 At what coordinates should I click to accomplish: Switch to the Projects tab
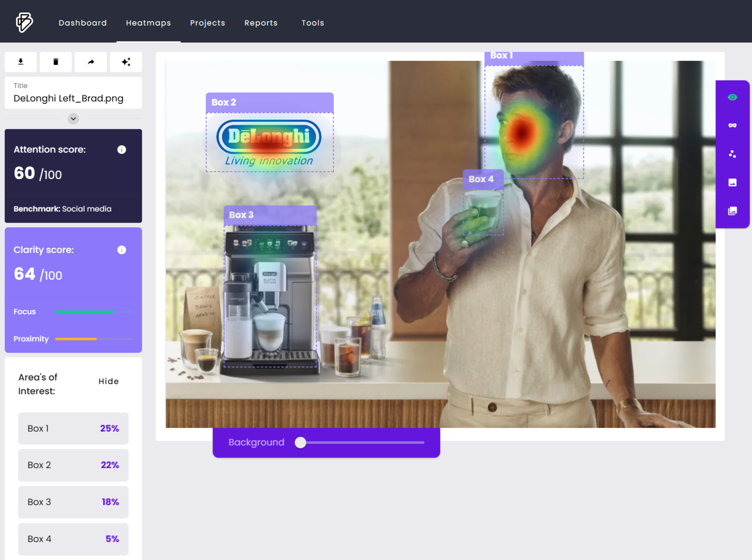pos(207,23)
